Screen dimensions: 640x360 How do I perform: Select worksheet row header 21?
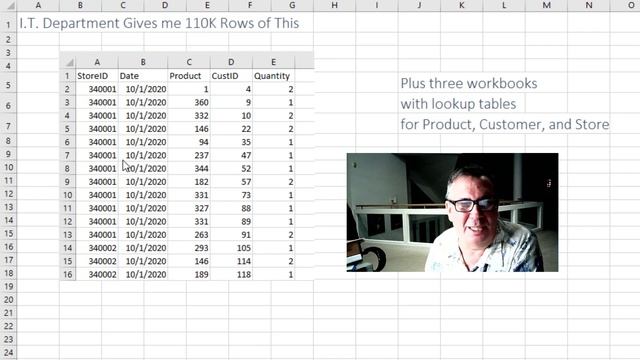pyautogui.click(x=8, y=313)
